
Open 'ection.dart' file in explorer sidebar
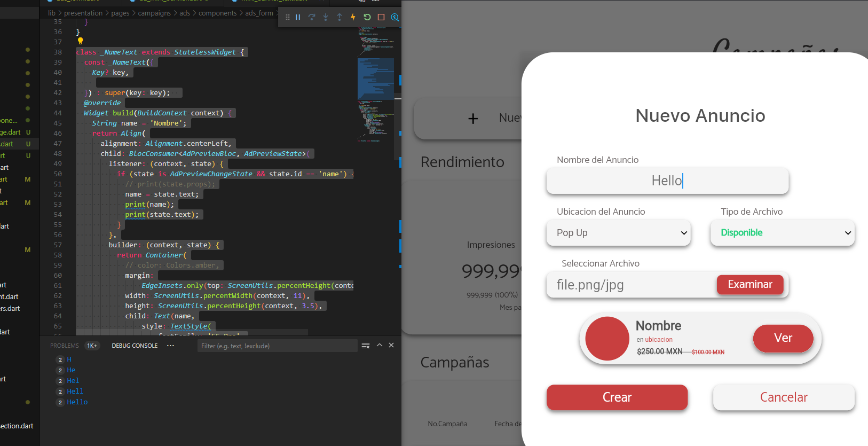pyautogui.click(x=17, y=426)
